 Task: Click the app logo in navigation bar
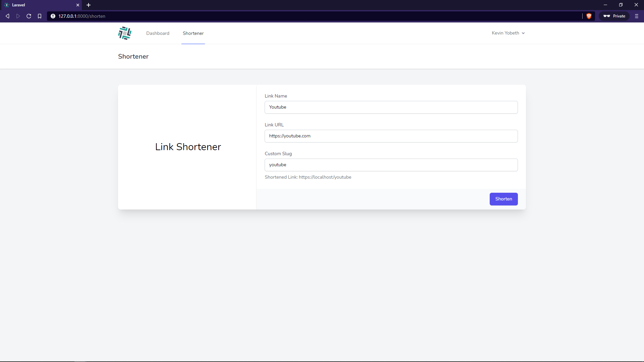click(x=125, y=33)
